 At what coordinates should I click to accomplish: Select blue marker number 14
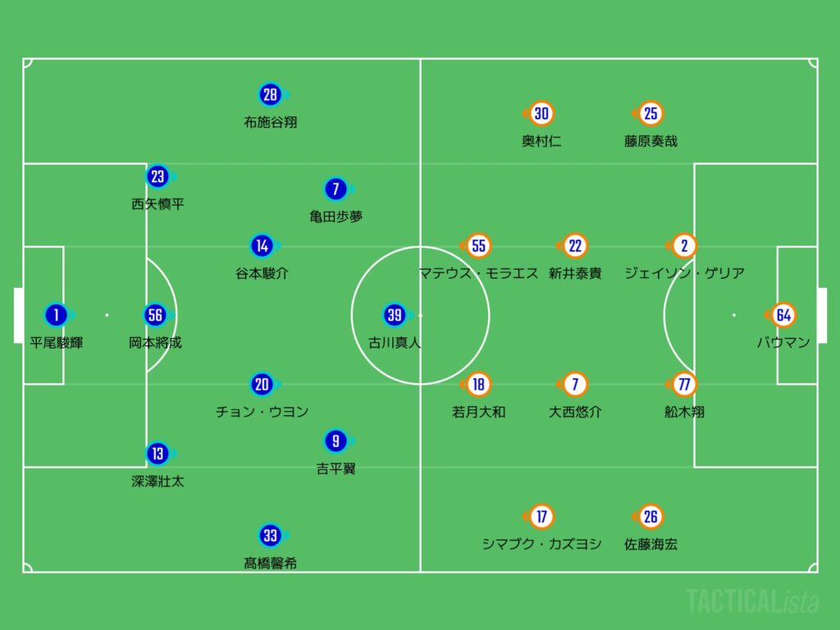(x=262, y=245)
